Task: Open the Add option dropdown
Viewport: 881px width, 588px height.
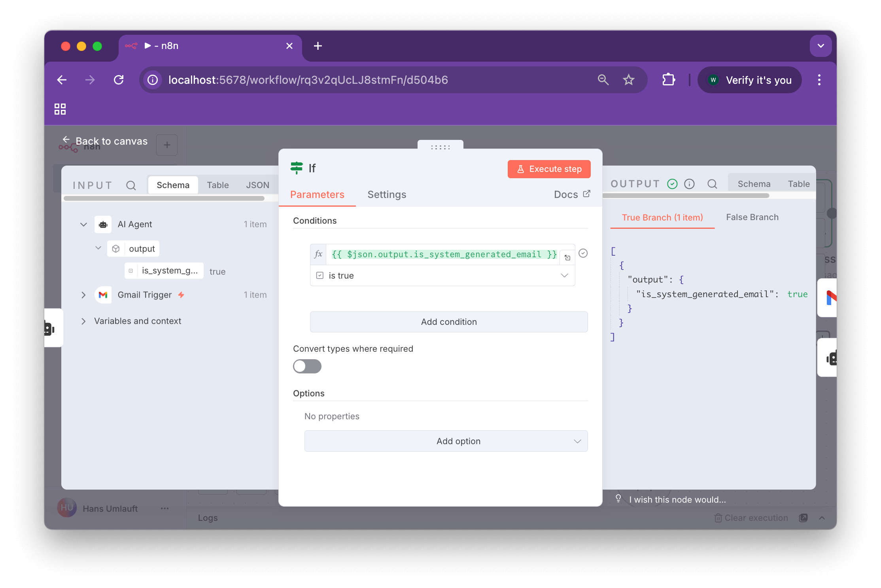Action: pyautogui.click(x=446, y=441)
